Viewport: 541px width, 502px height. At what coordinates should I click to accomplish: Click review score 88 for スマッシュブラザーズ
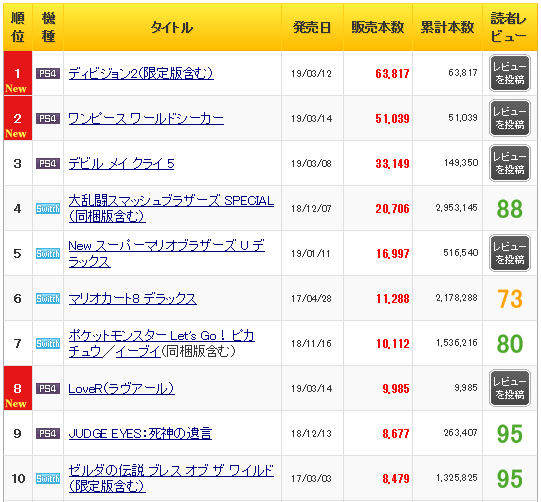click(x=510, y=209)
